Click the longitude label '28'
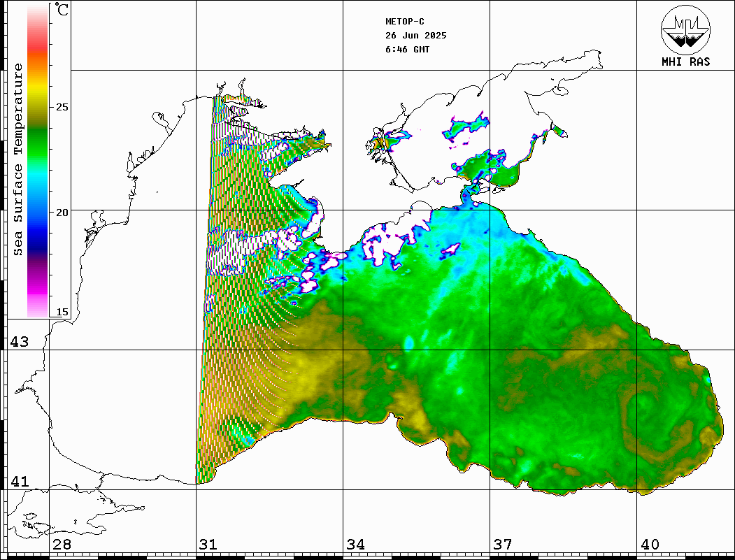The image size is (735, 560). point(62,544)
